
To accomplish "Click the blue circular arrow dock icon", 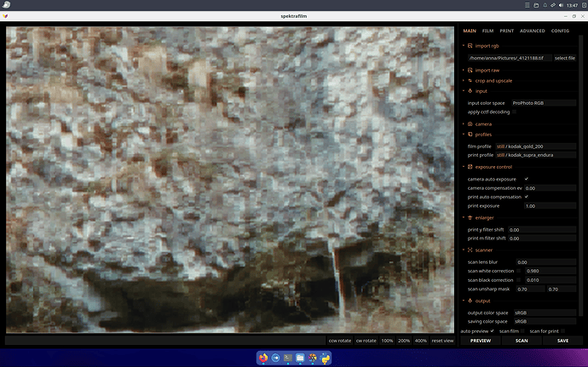I will (275, 358).
